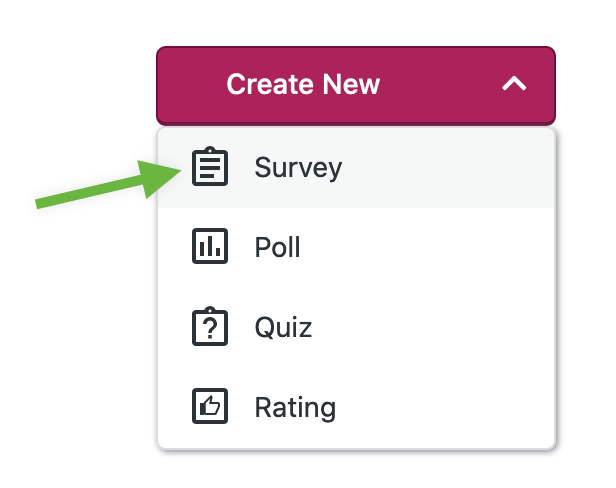Click the Rating thumbs-up icon
The width and height of the screenshot is (616, 488).
(210, 407)
